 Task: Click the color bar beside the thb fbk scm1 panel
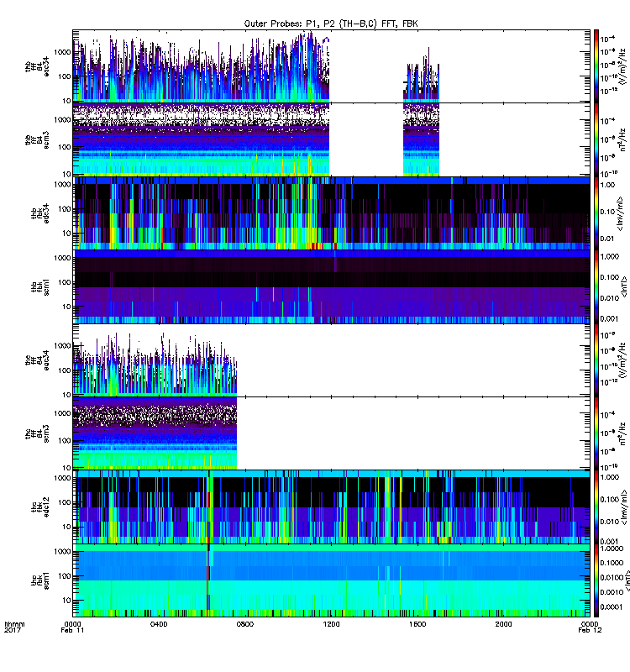coord(596,286)
